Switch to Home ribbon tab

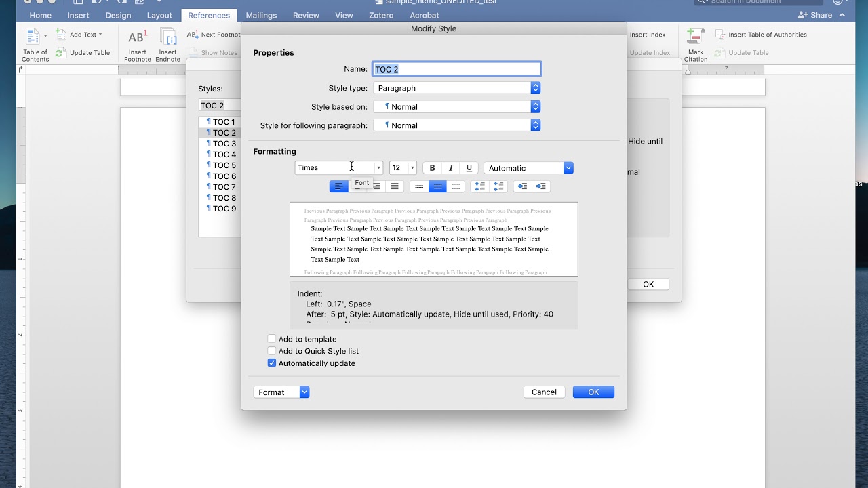(41, 16)
